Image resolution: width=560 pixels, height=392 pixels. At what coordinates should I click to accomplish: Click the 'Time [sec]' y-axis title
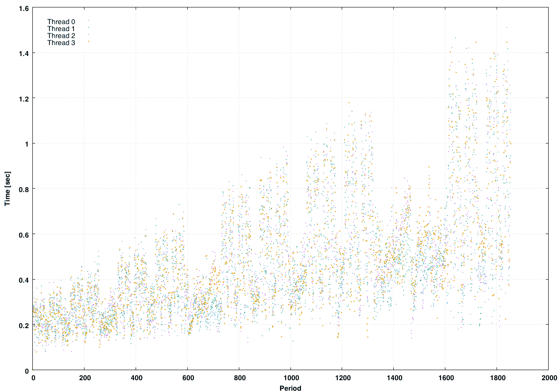point(7,189)
